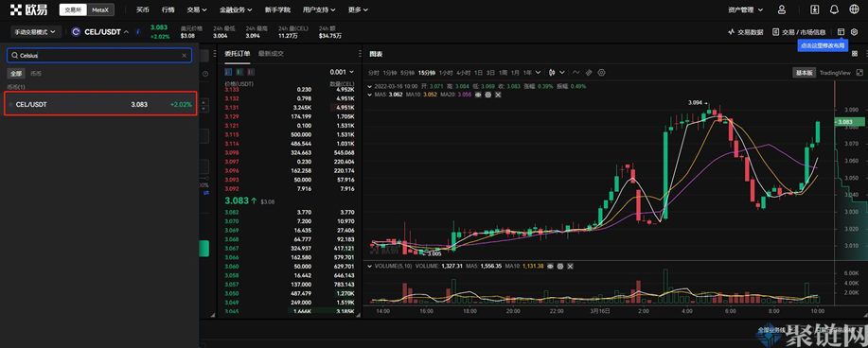Open the 资产管理 dropdown

(746, 9)
